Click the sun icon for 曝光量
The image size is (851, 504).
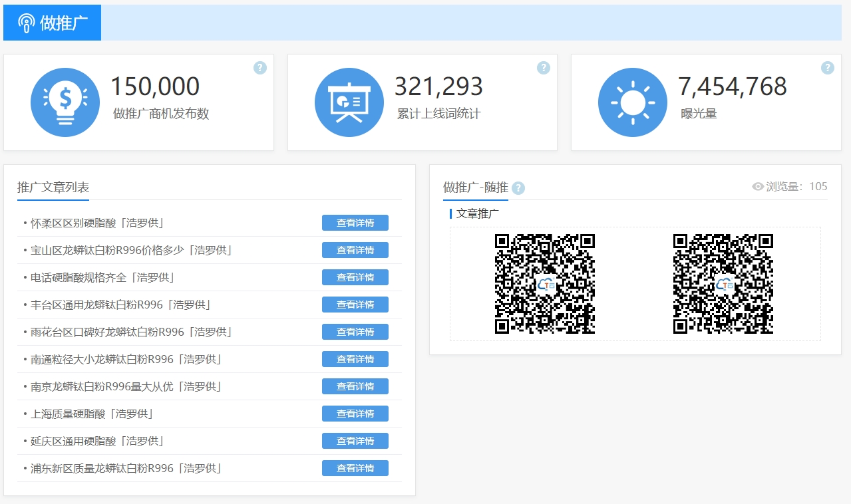pyautogui.click(x=632, y=102)
